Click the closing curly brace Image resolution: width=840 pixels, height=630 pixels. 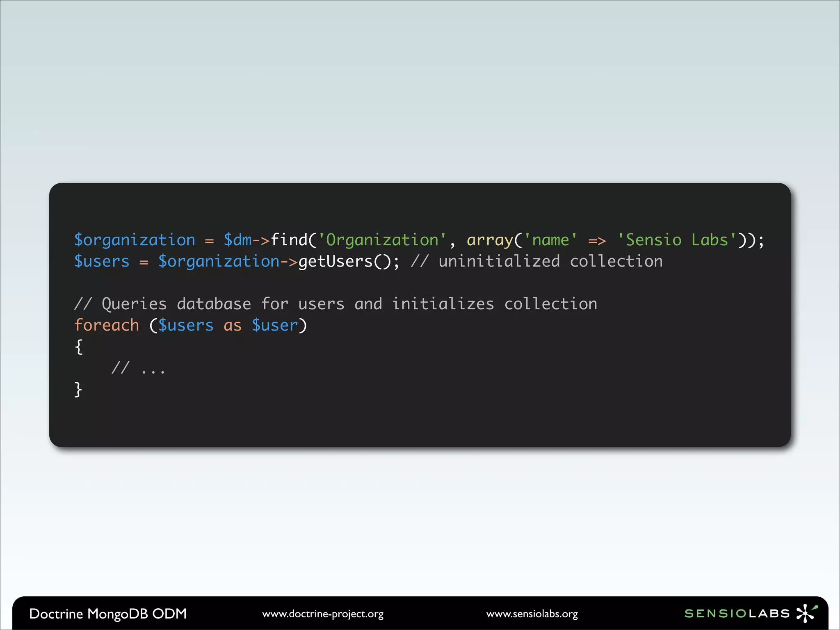[78, 389]
